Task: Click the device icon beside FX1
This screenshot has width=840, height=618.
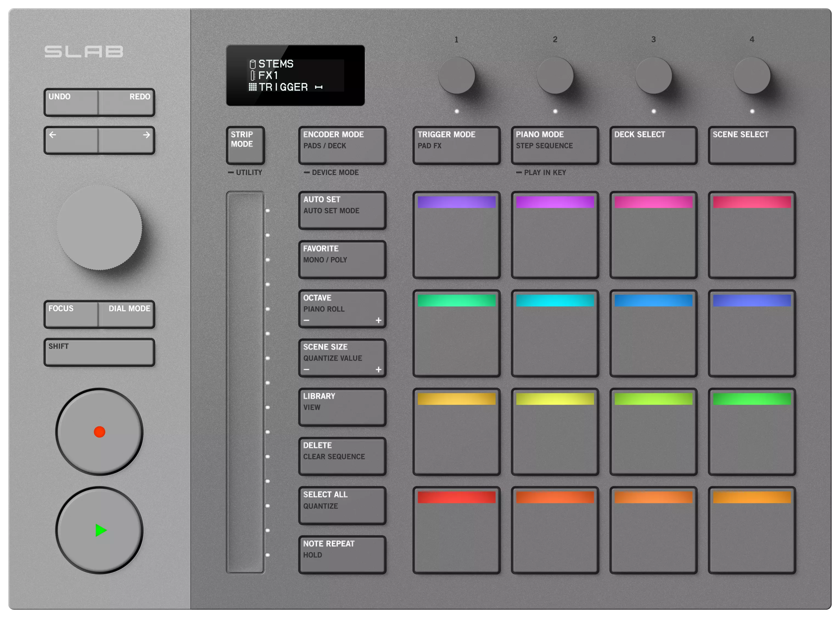Action: click(253, 75)
